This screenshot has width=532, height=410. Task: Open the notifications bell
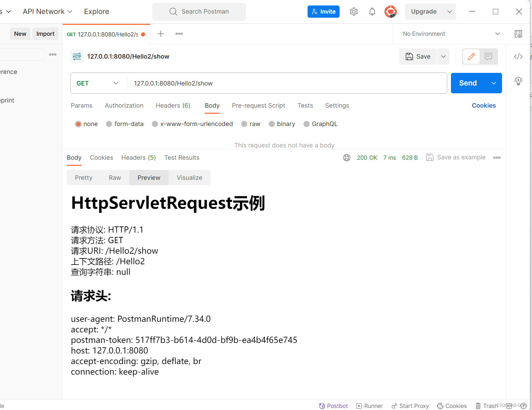(372, 12)
